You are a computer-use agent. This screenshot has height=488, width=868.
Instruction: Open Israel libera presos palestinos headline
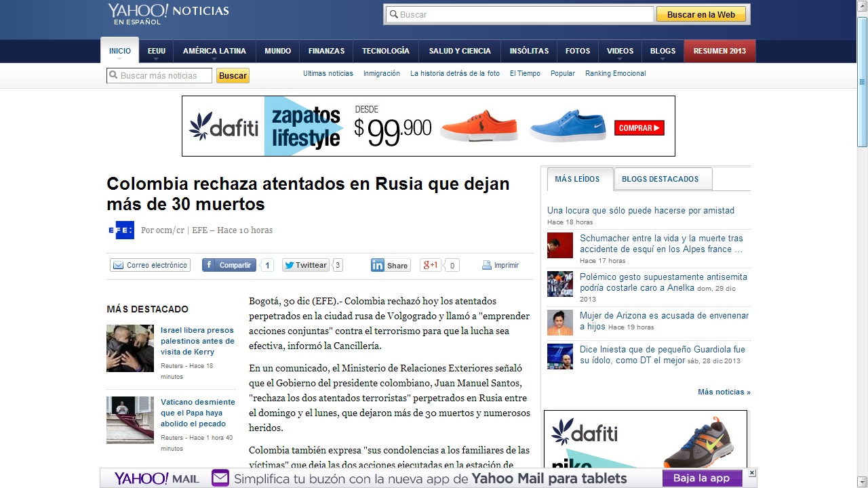coord(197,341)
